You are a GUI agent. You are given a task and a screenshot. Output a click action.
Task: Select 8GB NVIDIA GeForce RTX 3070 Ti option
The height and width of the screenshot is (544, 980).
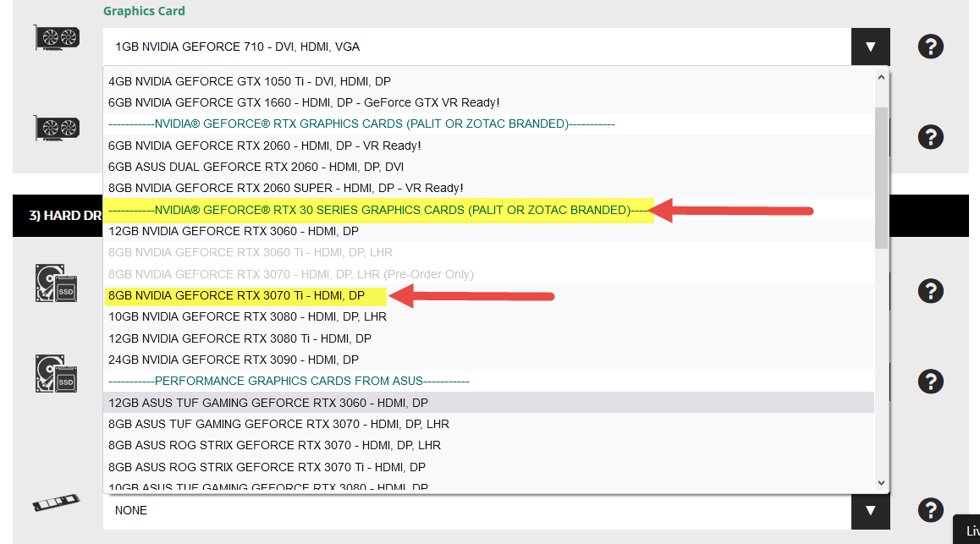click(x=489, y=295)
